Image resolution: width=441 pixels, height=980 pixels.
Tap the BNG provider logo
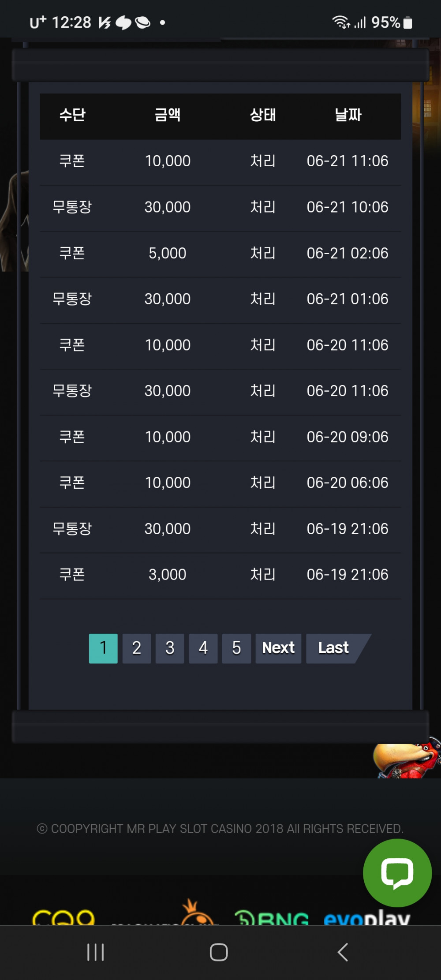coord(272,917)
